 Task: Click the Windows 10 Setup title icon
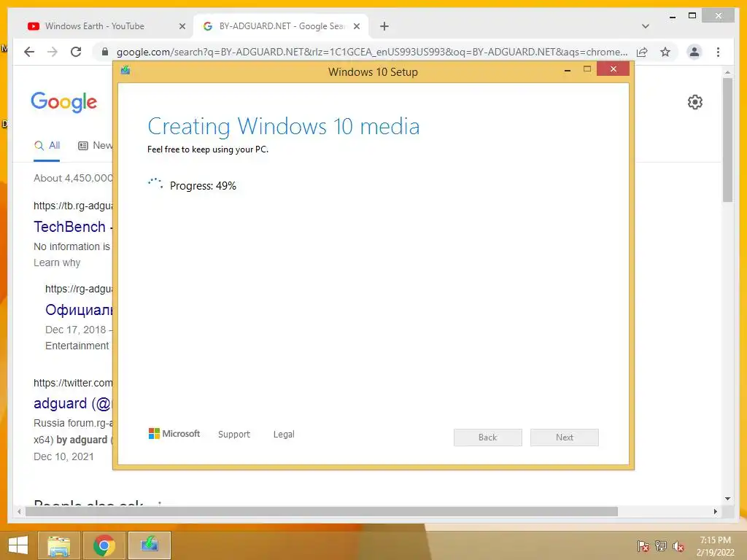[125, 71]
